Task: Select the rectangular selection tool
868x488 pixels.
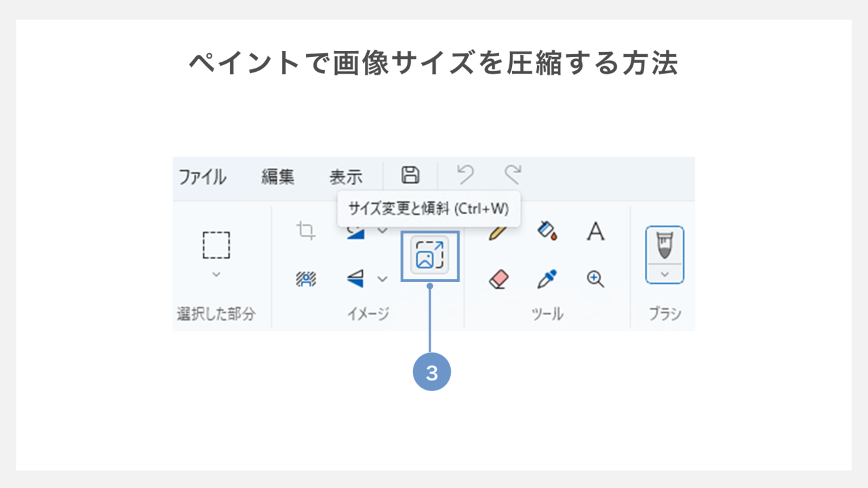Action: [x=216, y=245]
